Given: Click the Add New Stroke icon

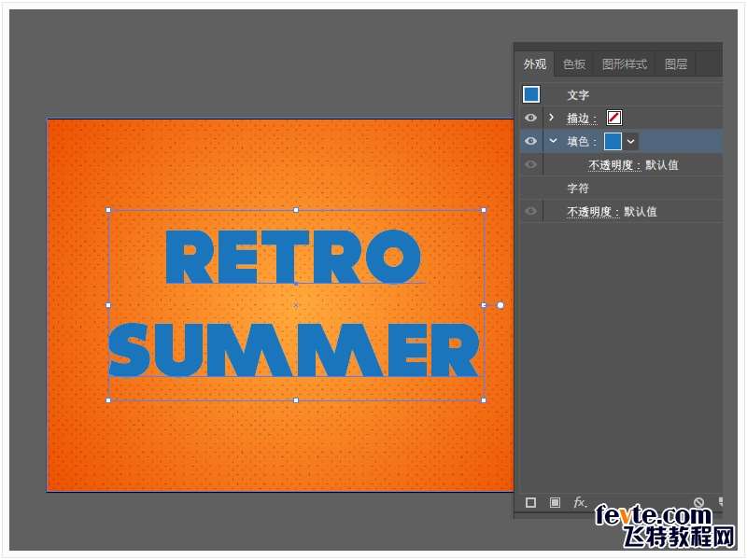Looking at the screenshot, I should point(531,502).
